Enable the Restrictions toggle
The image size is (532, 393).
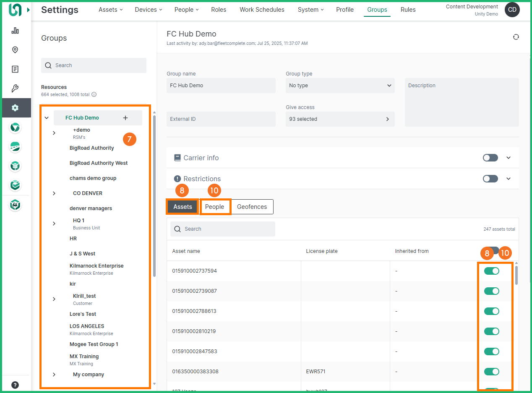490,179
